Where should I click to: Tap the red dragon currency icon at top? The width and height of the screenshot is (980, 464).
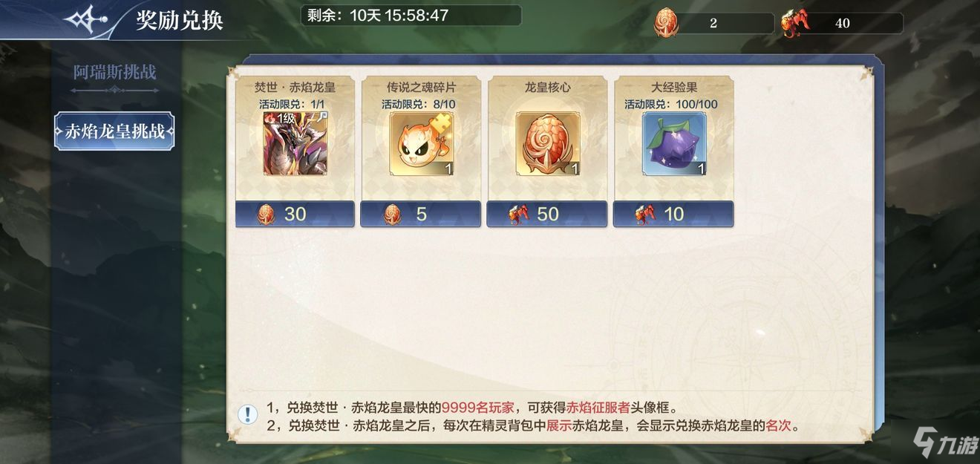click(x=794, y=23)
